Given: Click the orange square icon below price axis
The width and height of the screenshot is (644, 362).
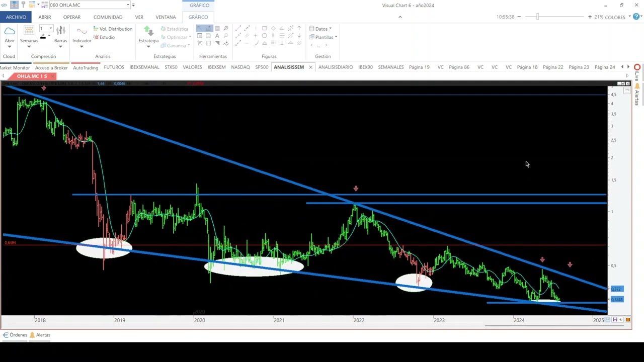Looking at the screenshot, I should pos(627,320).
